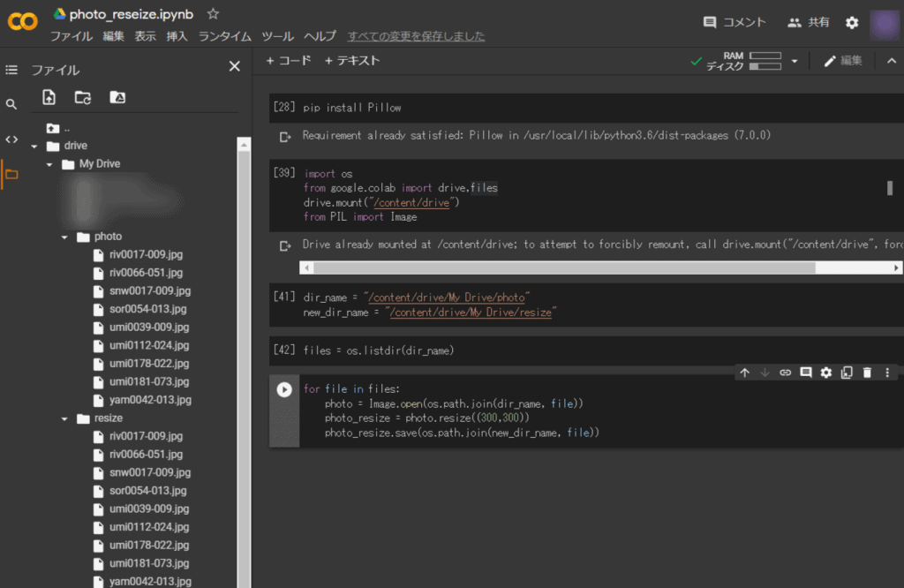Click the + コード button
904x588 pixels.
pos(289,61)
